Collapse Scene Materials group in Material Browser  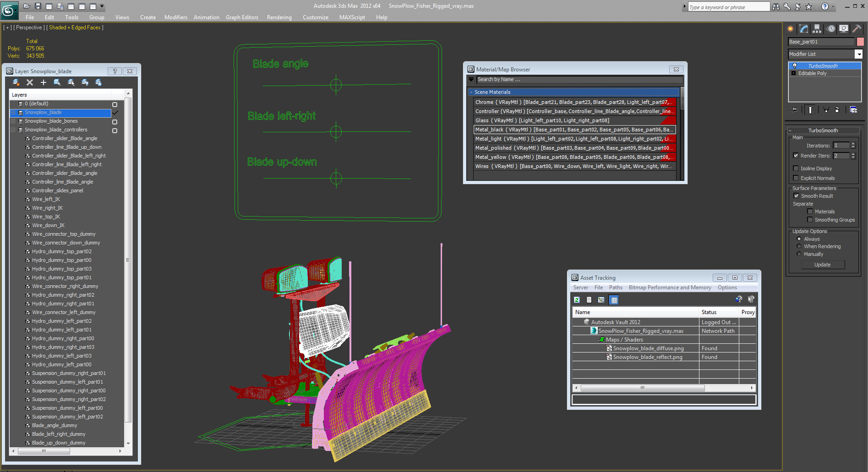(x=471, y=92)
